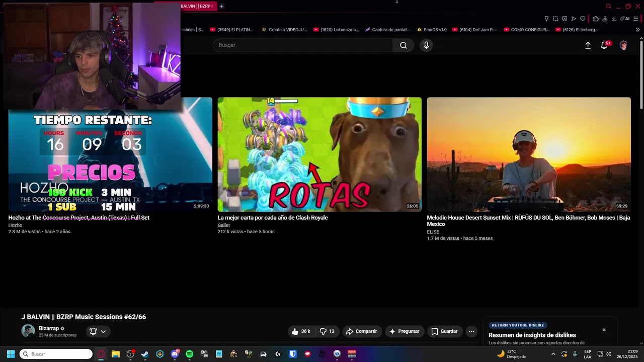Click the Return YouTube Dislike badge
Screen dimensions: 644x362
coord(518,325)
